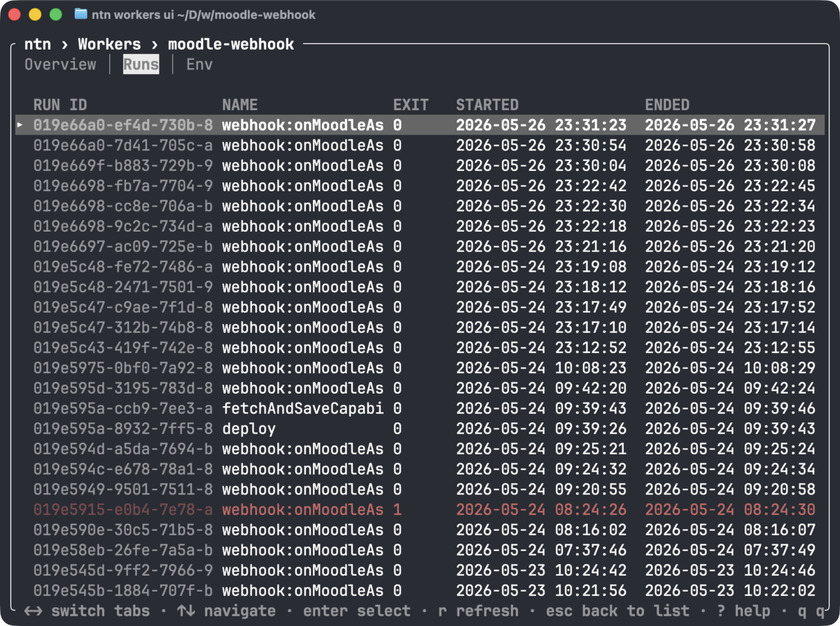Screen dimensions: 840x626
Task: Click the ? help hint in footer
Action: pyautogui.click(x=743, y=611)
